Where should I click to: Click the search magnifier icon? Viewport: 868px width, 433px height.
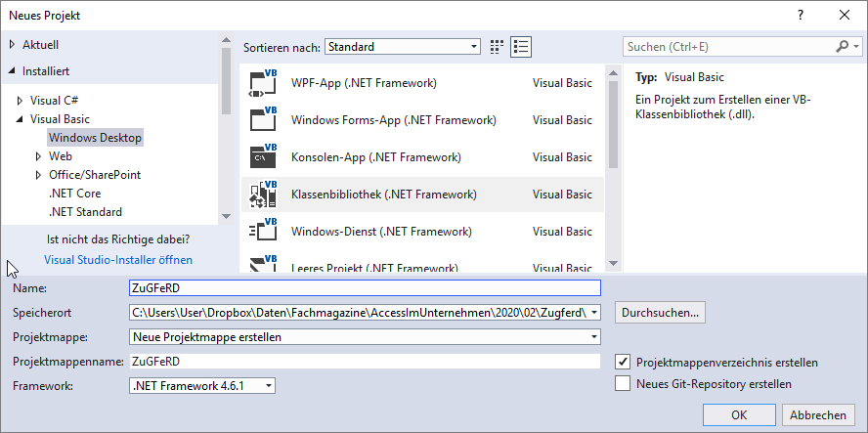tap(842, 47)
